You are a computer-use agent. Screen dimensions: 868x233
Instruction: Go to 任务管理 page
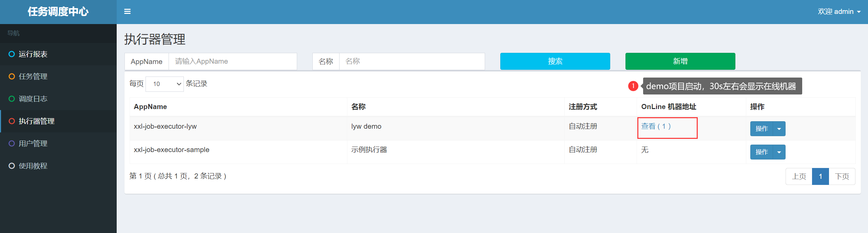tap(58, 77)
